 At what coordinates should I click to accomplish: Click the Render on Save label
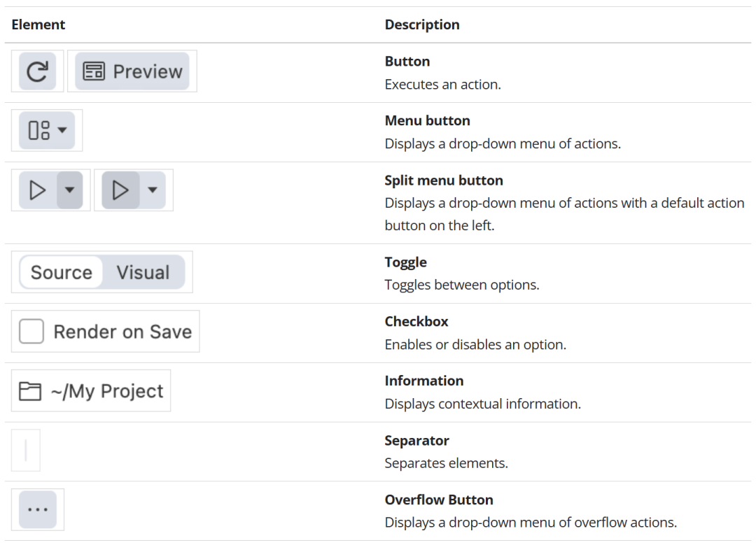[122, 332]
